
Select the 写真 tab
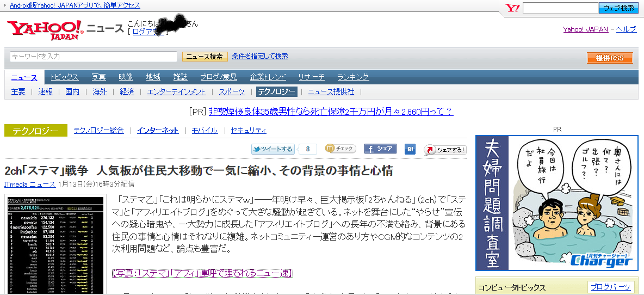(98, 77)
